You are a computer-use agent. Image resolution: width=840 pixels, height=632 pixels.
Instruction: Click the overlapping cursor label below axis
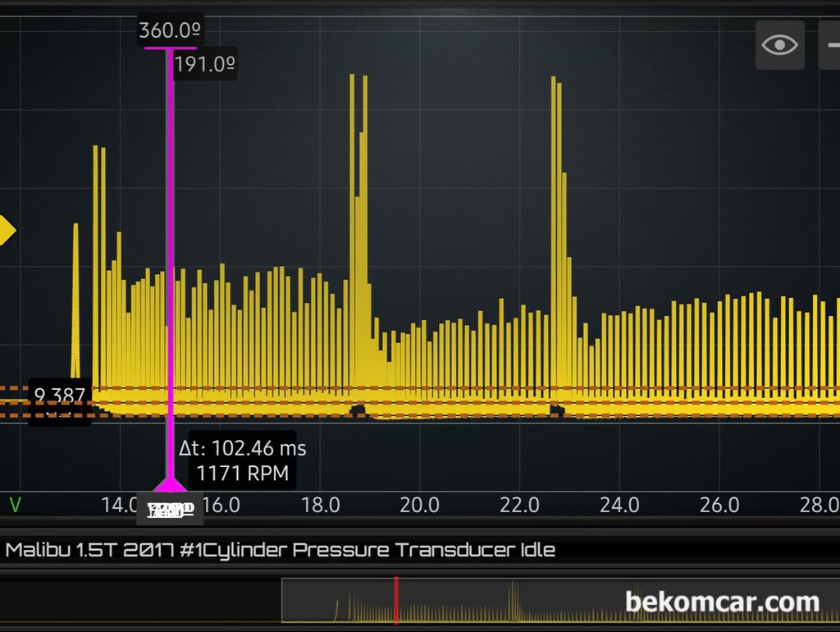coord(170,510)
